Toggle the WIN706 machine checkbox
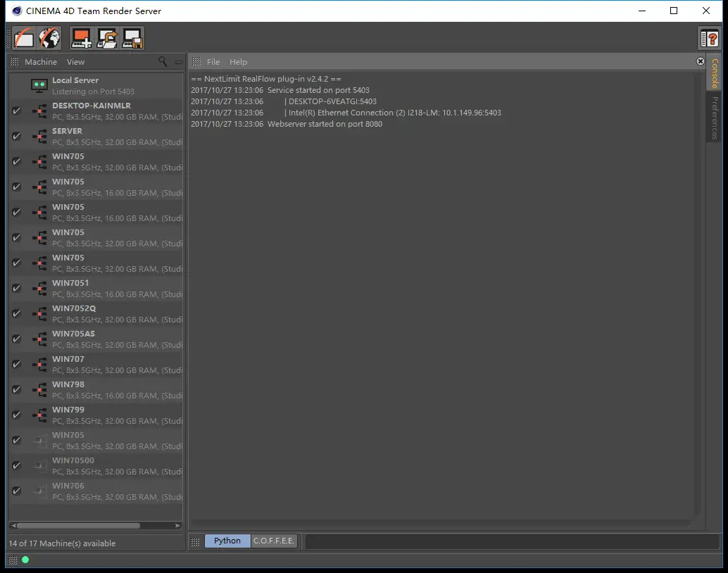This screenshot has height=573, width=728. [x=16, y=491]
